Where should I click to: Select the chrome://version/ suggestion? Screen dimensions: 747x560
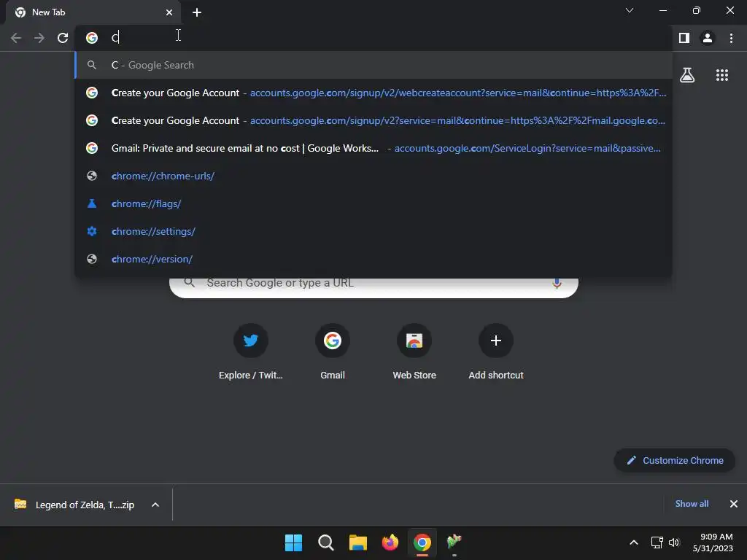click(373, 259)
